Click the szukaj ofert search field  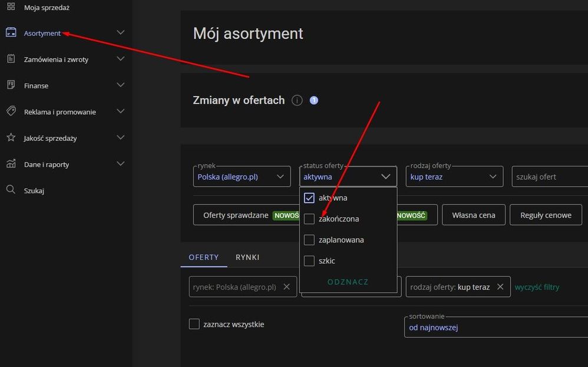[549, 177]
